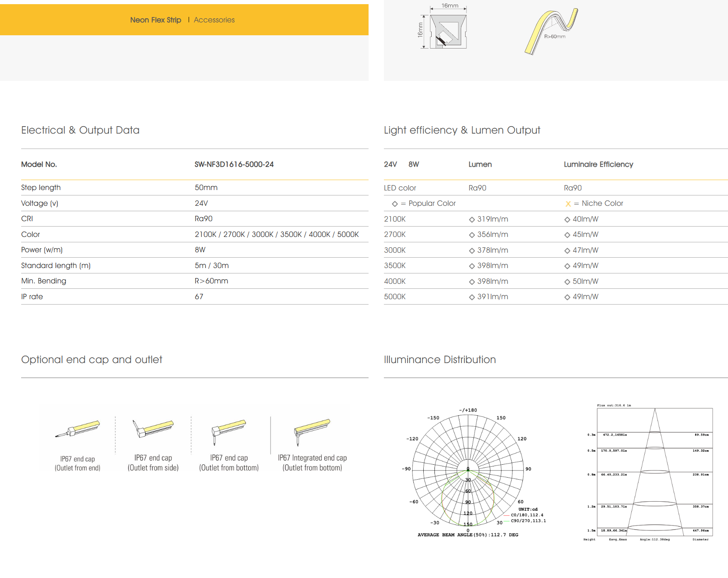Click the Illuminance Distribution heading

440,359
